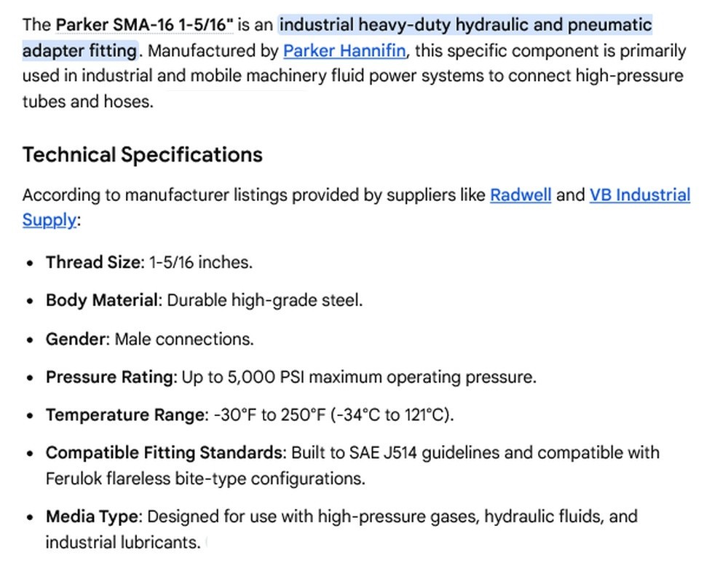The height and width of the screenshot is (574, 728).
Task: Open the Radwell supplier link
Action: pyautogui.click(x=521, y=195)
